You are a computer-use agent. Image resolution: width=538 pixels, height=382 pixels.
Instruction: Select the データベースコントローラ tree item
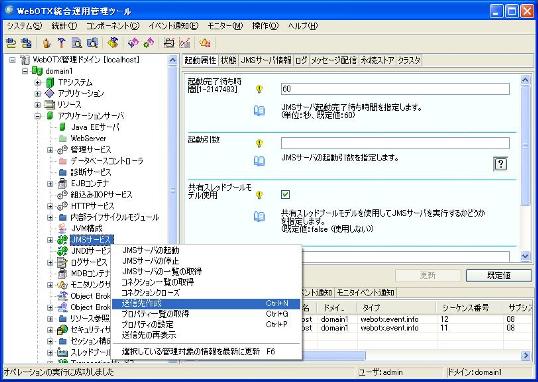[x=107, y=161]
